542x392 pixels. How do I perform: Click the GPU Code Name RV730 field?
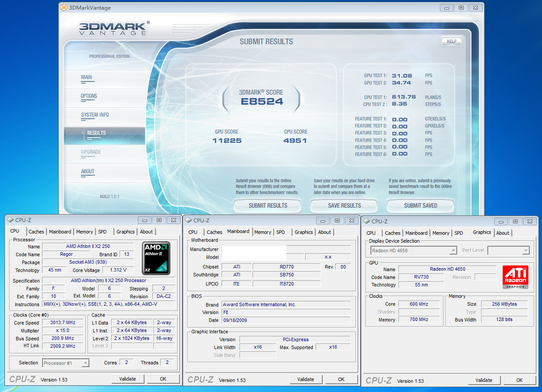421,277
